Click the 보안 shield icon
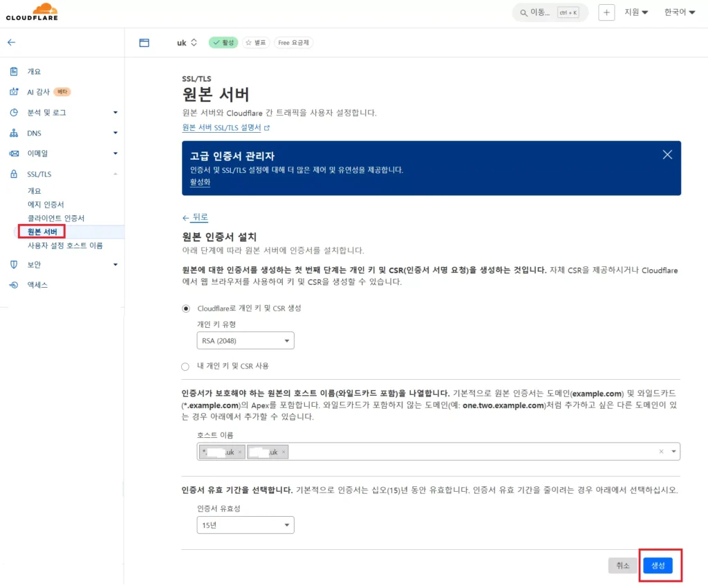This screenshot has height=588, width=708. point(14,264)
